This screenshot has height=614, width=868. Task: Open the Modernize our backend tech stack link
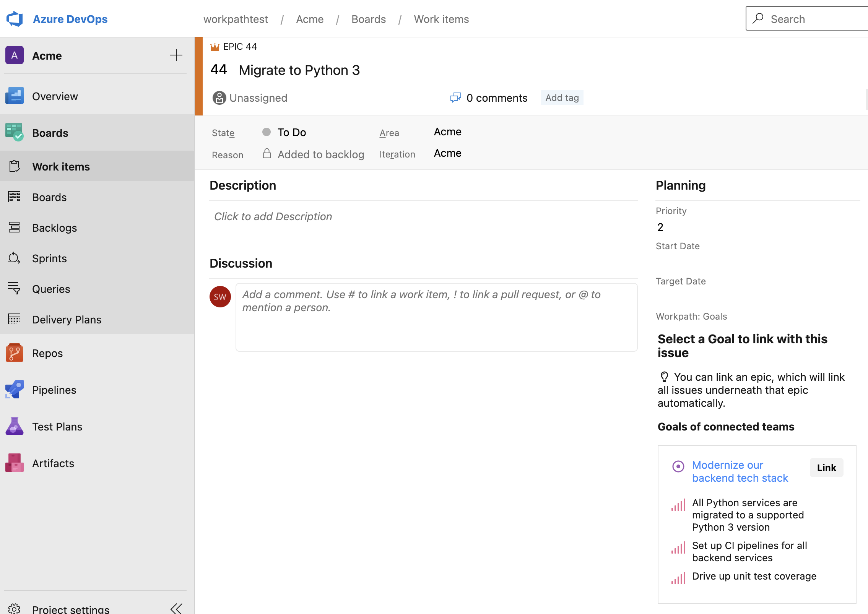point(740,471)
